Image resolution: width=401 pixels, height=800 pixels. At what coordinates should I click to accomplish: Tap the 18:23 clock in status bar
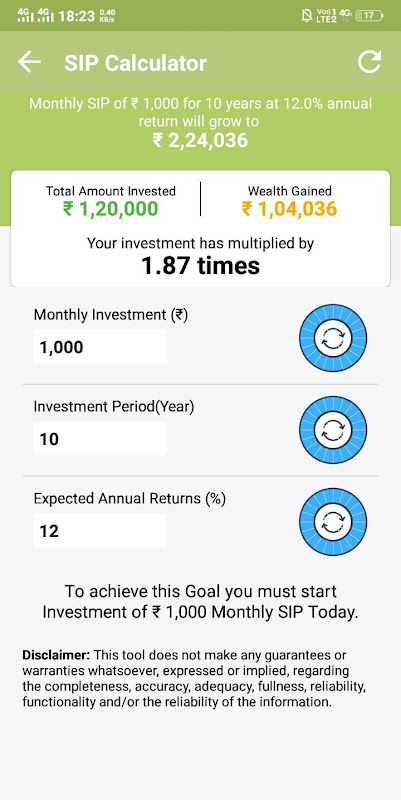(x=77, y=16)
